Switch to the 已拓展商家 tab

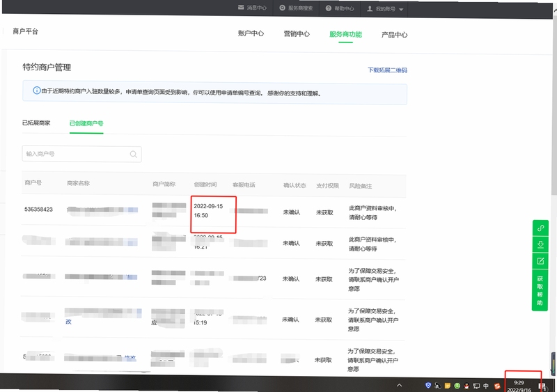point(36,123)
